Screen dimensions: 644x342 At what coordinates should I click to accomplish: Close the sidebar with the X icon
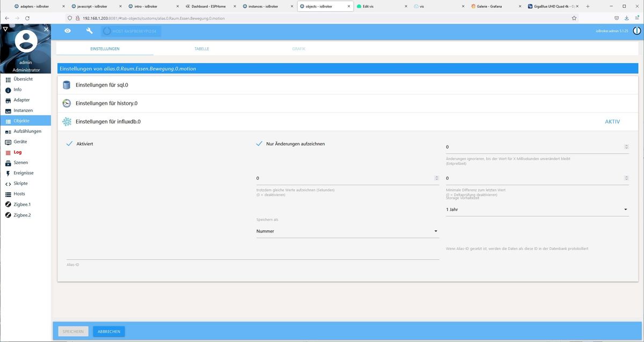[x=46, y=29]
